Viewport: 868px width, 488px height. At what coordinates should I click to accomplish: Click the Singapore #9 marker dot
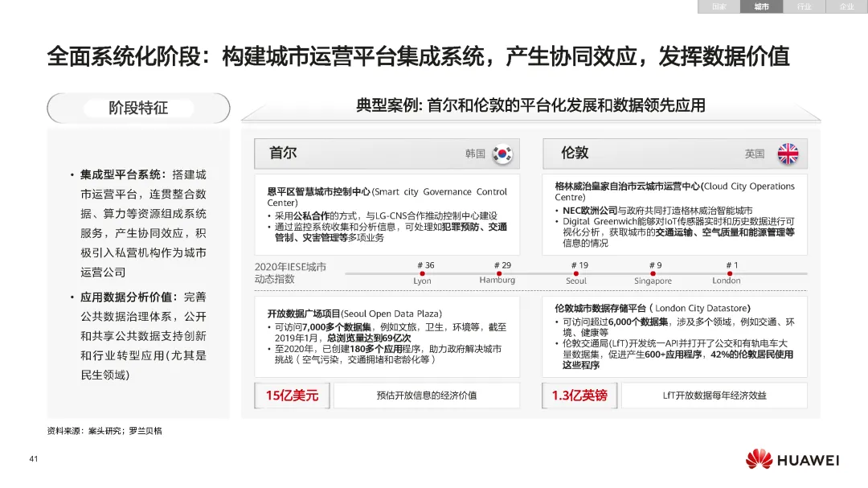click(x=653, y=273)
